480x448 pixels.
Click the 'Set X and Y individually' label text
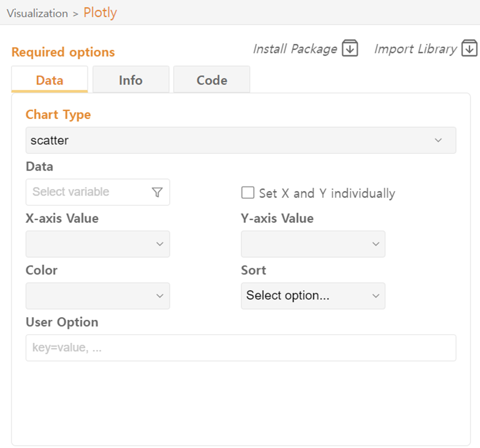click(x=327, y=193)
